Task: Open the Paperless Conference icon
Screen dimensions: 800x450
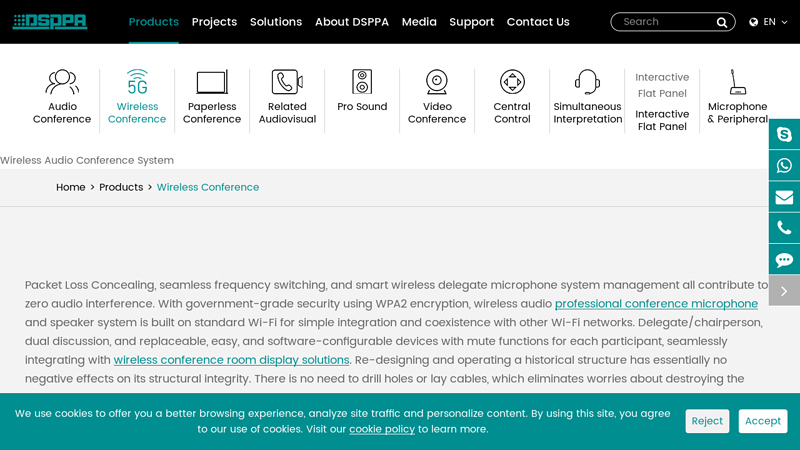Action: [x=212, y=82]
